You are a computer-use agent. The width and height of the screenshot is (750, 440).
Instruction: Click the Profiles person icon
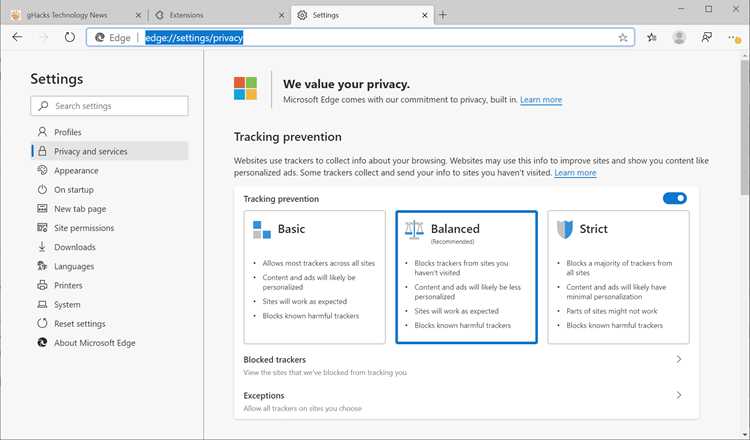pyautogui.click(x=42, y=132)
